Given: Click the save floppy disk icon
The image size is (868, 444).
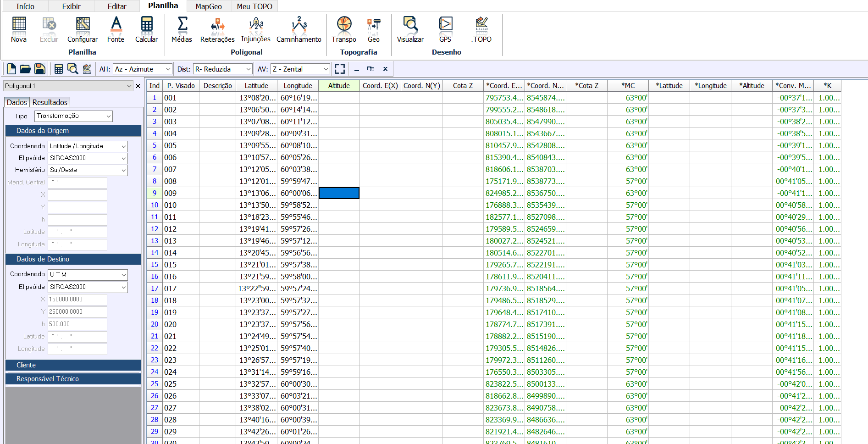Looking at the screenshot, I should tap(40, 69).
